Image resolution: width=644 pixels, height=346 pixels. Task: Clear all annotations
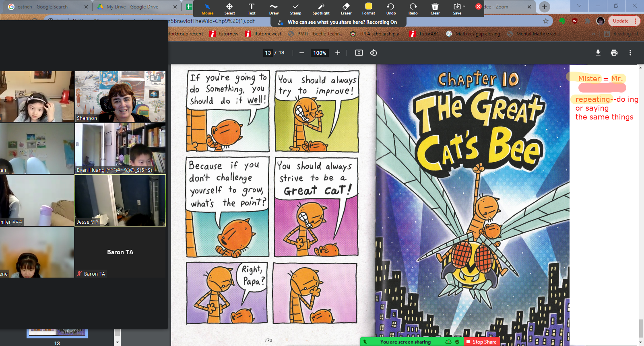pos(435,9)
